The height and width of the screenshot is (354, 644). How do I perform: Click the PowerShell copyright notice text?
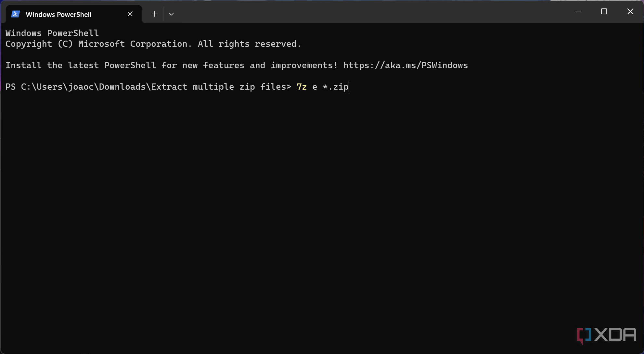(x=153, y=44)
